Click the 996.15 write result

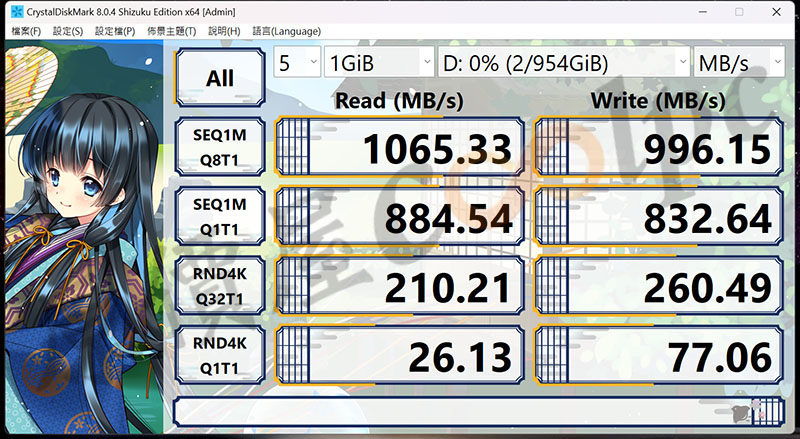pos(659,147)
